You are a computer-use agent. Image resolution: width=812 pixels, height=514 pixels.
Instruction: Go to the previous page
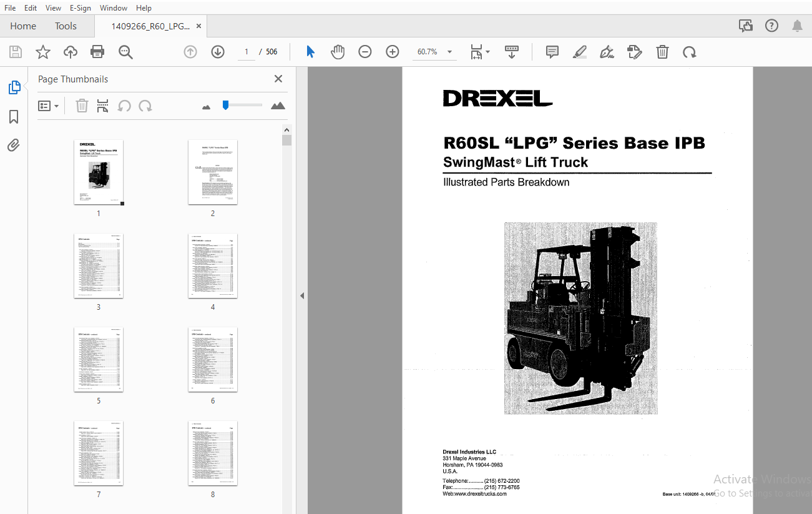190,52
